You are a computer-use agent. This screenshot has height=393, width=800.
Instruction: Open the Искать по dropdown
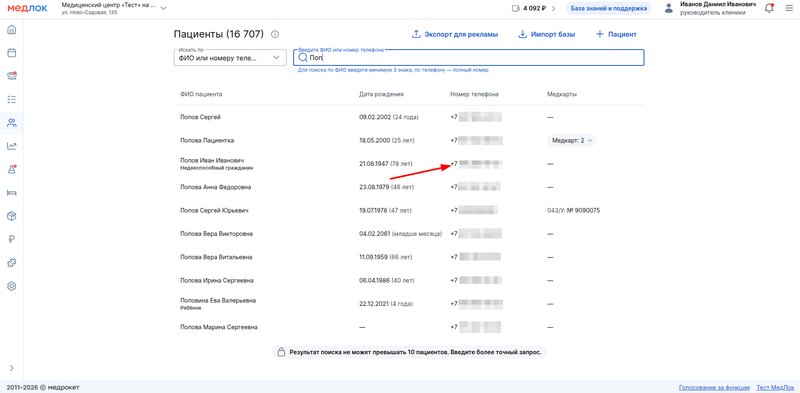230,58
